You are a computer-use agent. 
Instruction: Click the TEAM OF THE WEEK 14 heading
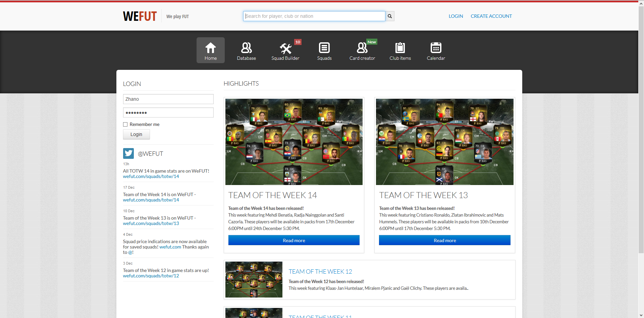pos(273,195)
